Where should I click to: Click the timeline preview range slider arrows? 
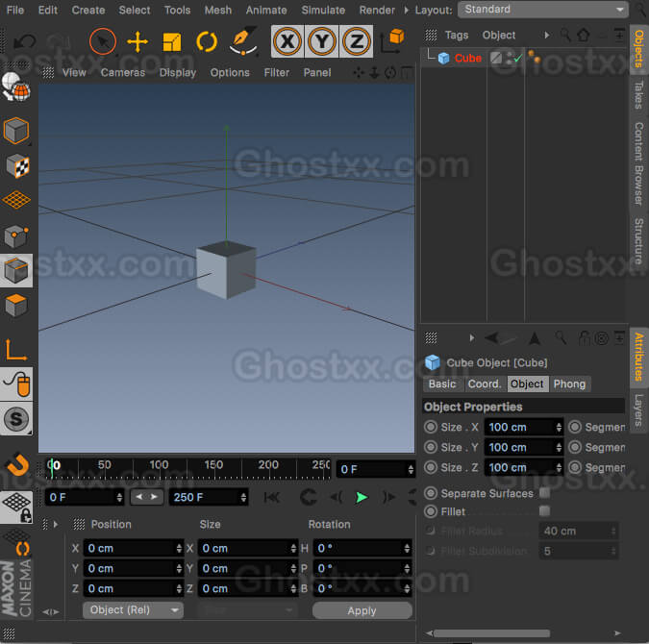(146, 497)
